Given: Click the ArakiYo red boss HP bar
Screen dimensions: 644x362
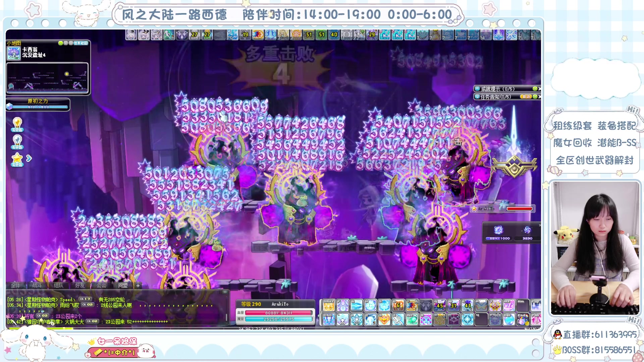Looking at the screenshot, I should click(520, 209).
